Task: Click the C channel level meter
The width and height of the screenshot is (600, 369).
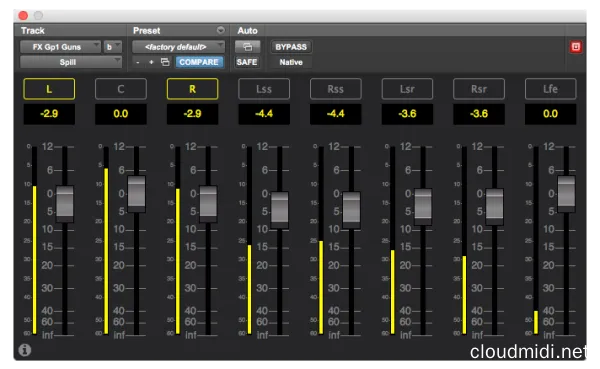Action: [106, 240]
